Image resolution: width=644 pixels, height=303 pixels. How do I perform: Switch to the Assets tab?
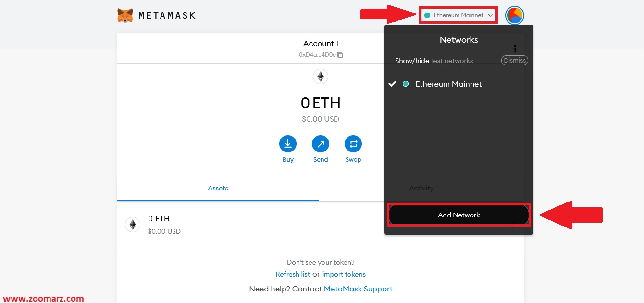click(x=218, y=188)
